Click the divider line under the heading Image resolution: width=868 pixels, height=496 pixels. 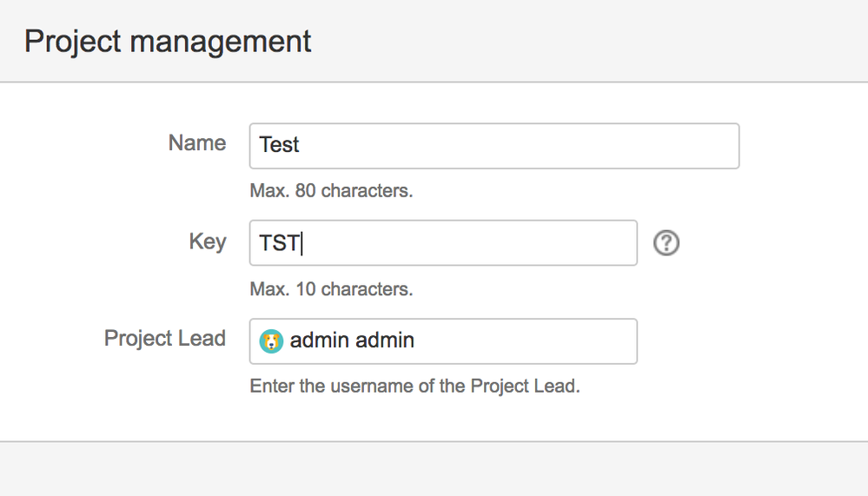(434, 83)
